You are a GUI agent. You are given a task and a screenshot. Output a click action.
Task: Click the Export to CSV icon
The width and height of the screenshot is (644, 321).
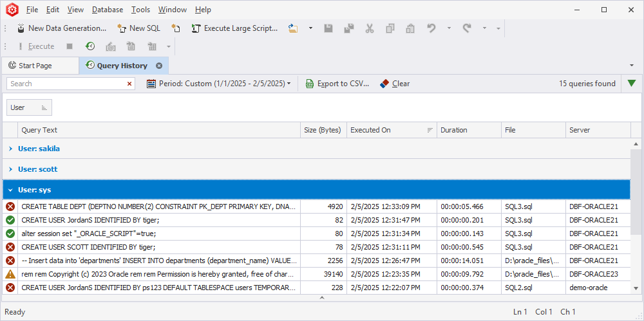[x=310, y=84]
